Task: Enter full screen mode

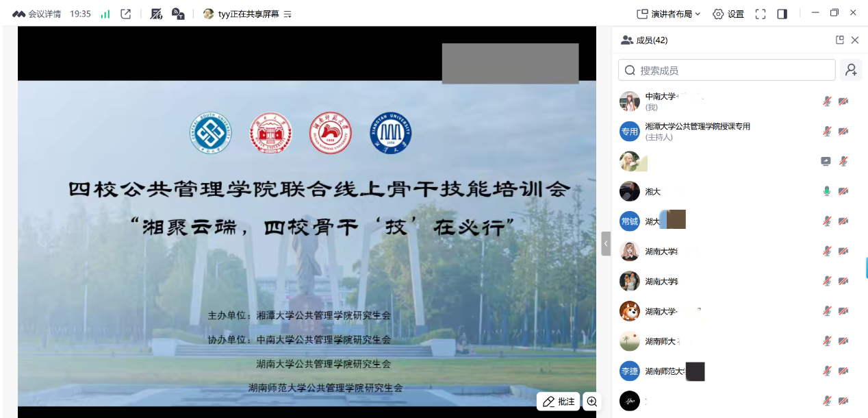Action: pos(761,14)
